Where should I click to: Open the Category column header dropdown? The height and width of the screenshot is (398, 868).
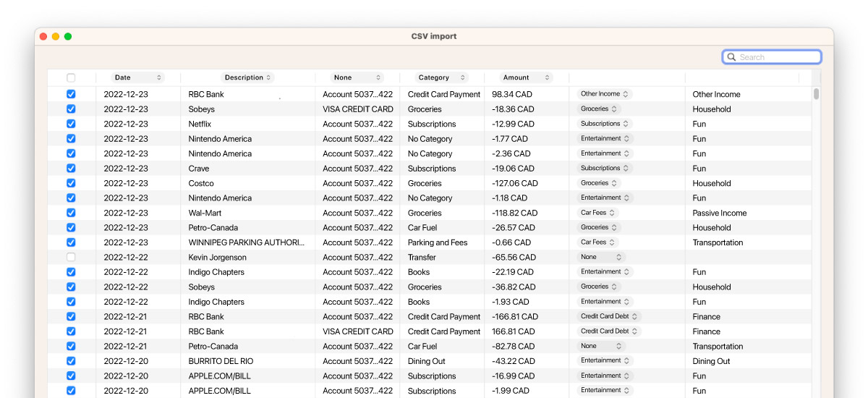point(441,77)
